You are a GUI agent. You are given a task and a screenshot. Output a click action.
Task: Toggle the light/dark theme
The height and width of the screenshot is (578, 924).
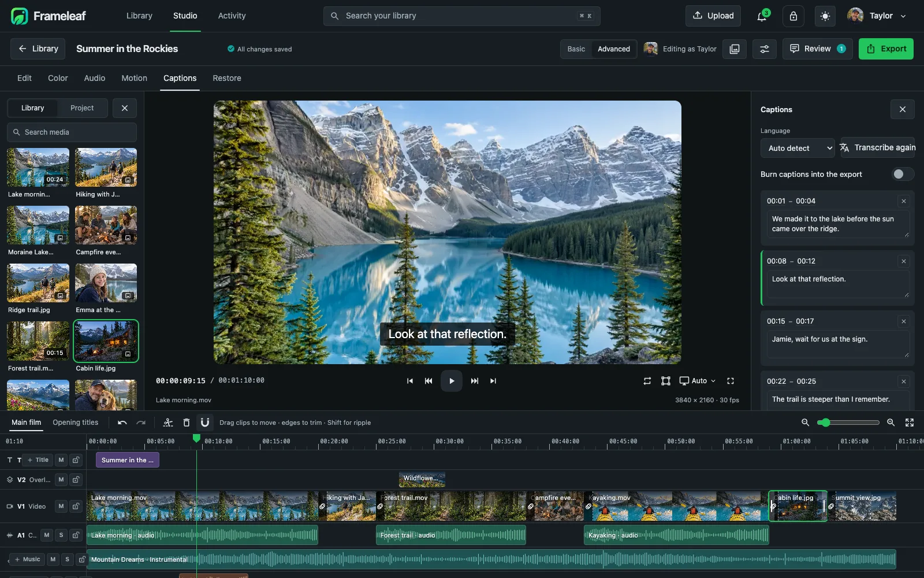tap(825, 16)
